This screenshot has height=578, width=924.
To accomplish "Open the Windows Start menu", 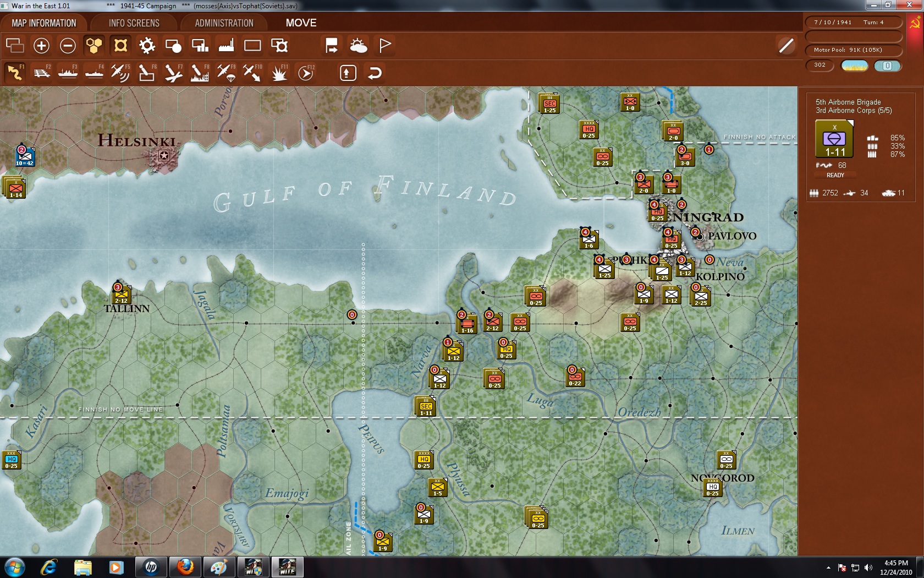I will coord(14,567).
